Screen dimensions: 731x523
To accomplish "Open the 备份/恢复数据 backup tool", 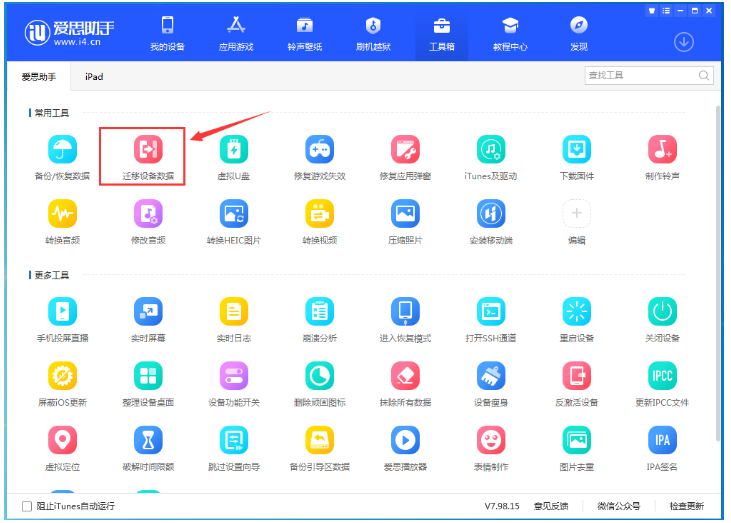I will pos(62,158).
